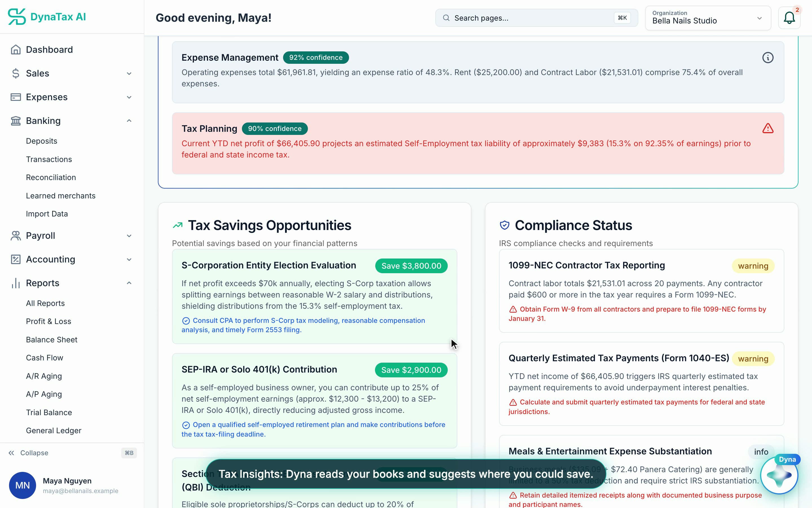
Task: Select Balance Sheet report
Action: pos(52,340)
